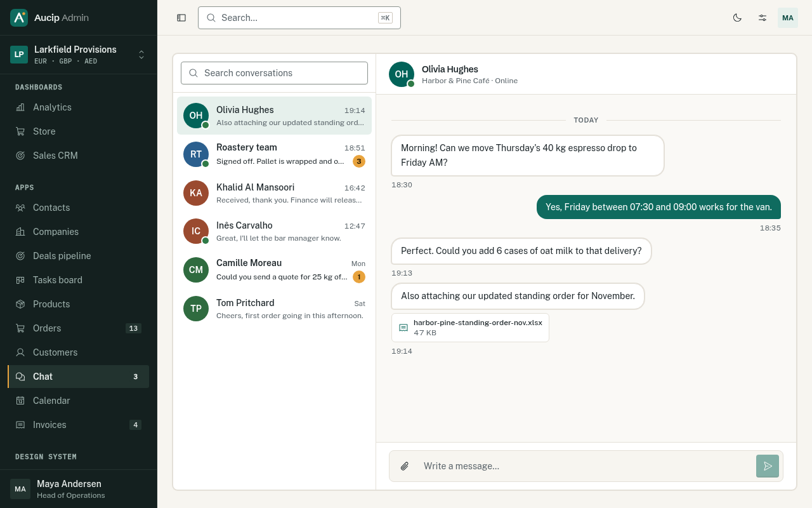Click the OH avatar in the chat header

[402, 74]
